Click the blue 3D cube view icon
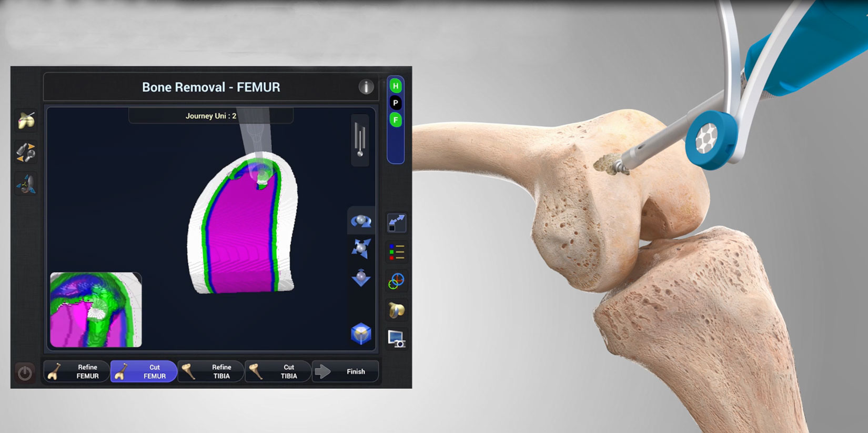Screen dimensions: 868x433 [361, 334]
